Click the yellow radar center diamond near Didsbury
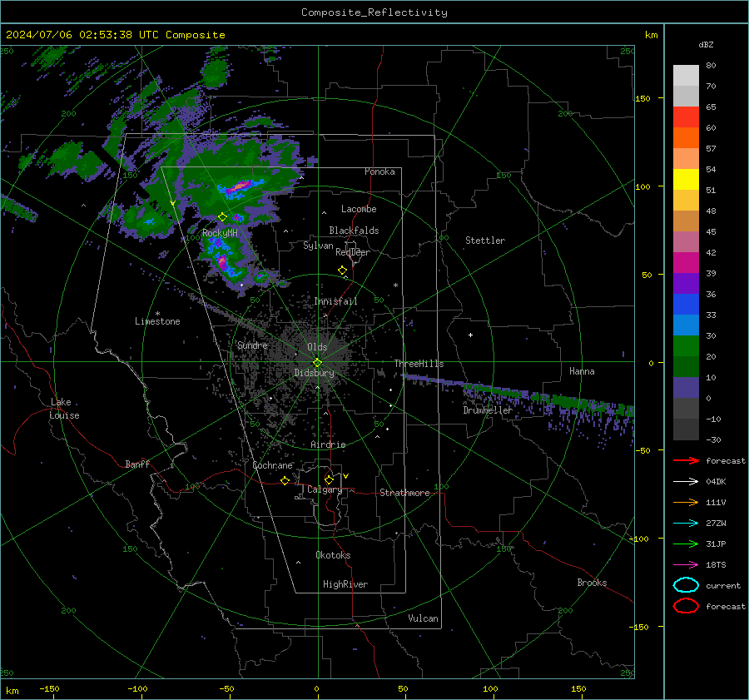The width and height of the screenshot is (749, 700). (x=318, y=363)
